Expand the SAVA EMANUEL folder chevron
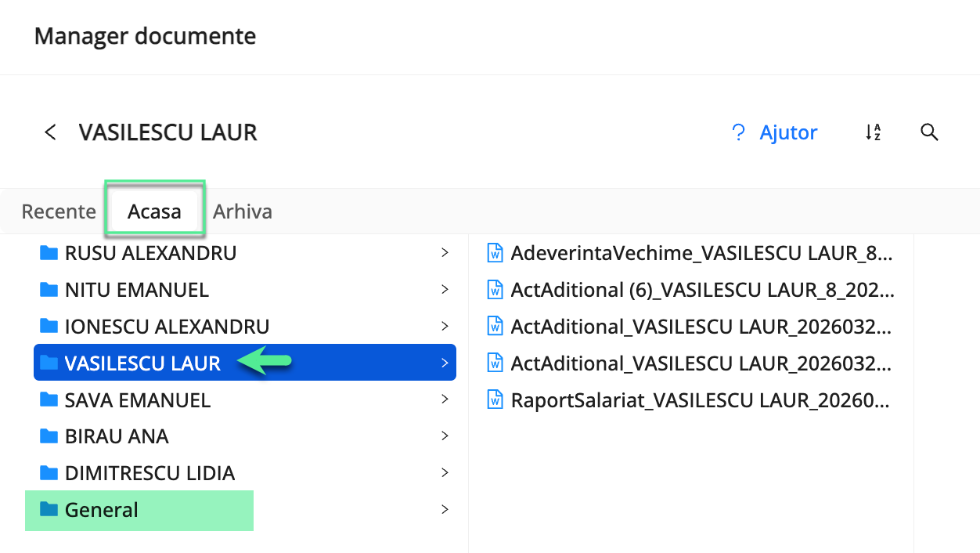Viewport: 980px width, 553px height. click(x=445, y=399)
